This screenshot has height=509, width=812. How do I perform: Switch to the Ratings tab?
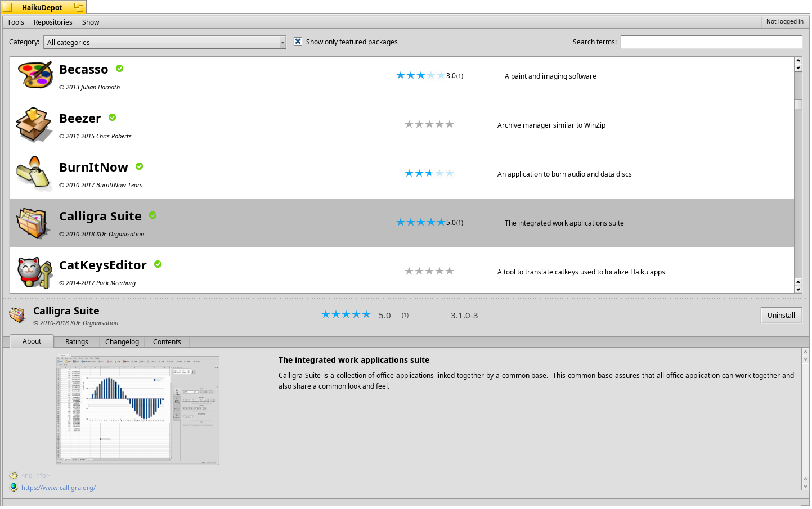(77, 342)
